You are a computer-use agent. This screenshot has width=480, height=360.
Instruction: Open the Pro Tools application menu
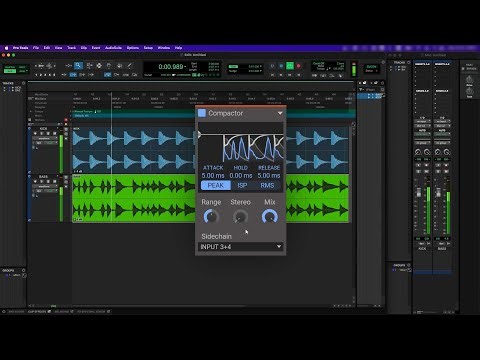coord(21,48)
